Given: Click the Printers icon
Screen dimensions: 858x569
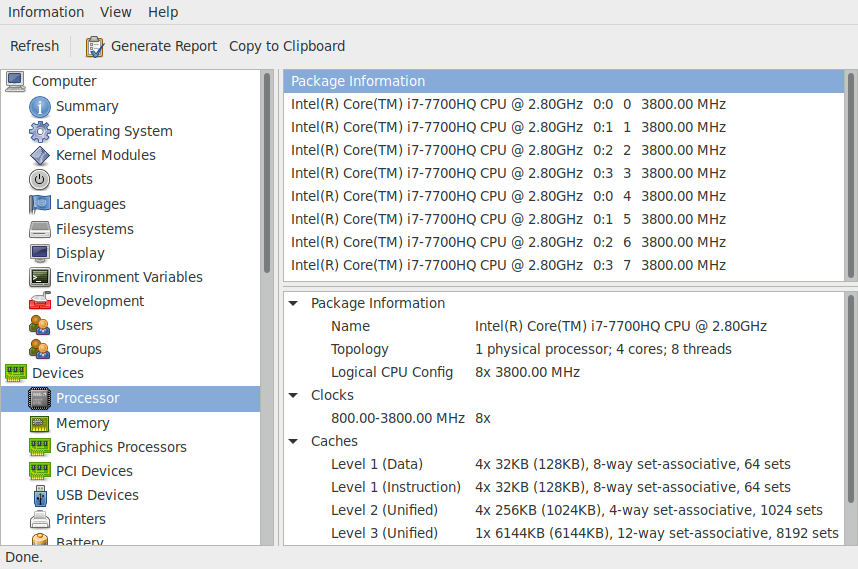Looking at the screenshot, I should pos(39,519).
